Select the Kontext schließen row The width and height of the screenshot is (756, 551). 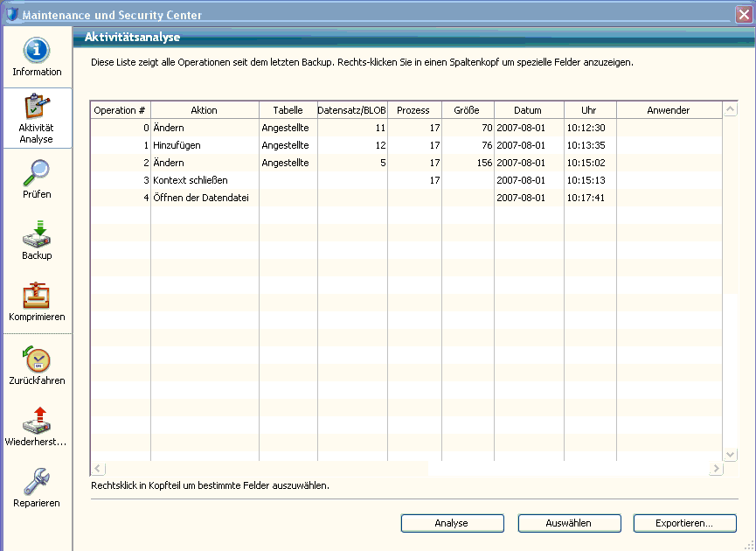point(190,180)
